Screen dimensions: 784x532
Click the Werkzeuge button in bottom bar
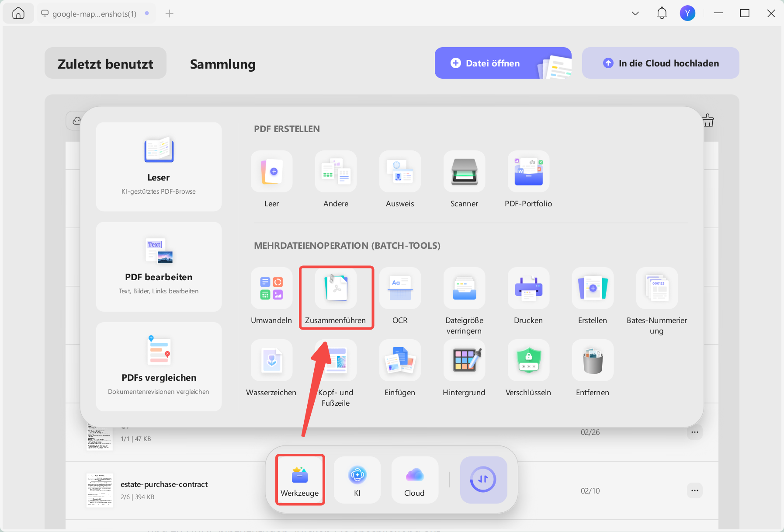[x=300, y=480]
